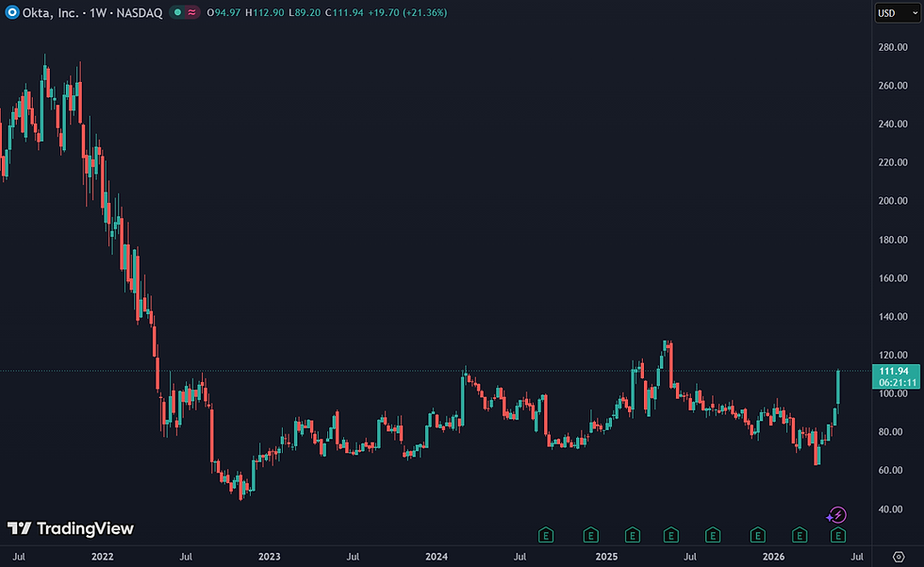Click the 140.00 price axis label

click(x=893, y=316)
